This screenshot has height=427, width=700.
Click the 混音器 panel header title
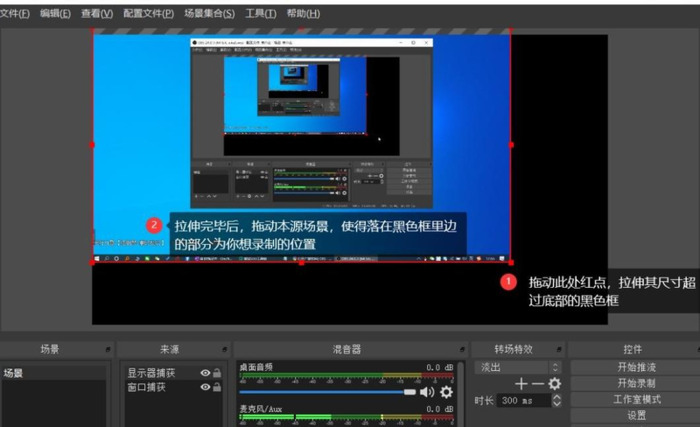346,349
